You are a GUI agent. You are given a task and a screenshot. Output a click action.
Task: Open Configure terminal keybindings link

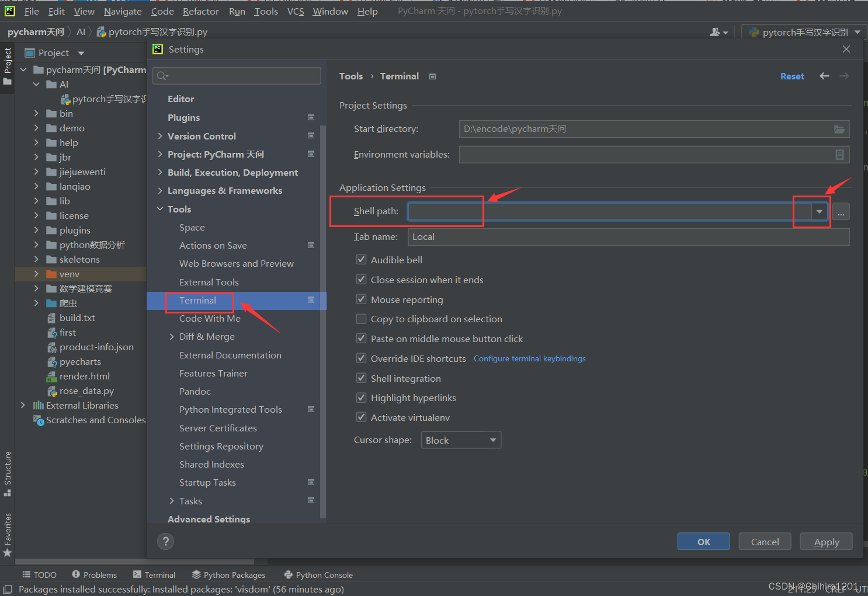click(530, 358)
